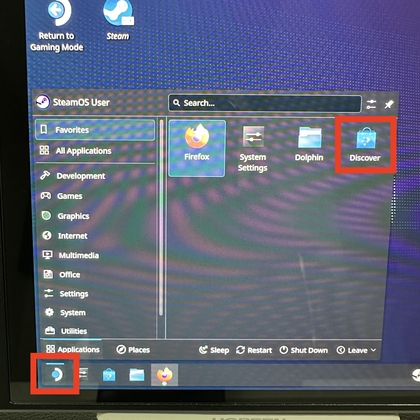Select All Applications category
The image size is (420, 420).
[x=75, y=151]
